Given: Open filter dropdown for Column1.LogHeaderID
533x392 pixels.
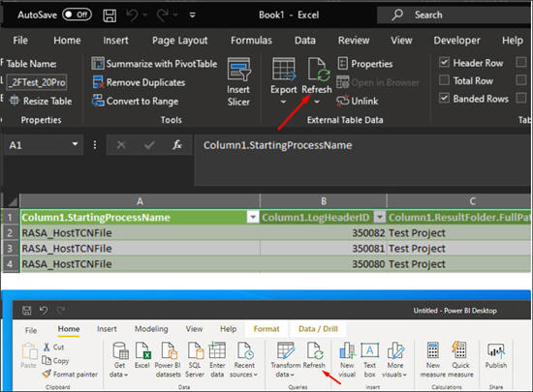Looking at the screenshot, I should click(380, 217).
